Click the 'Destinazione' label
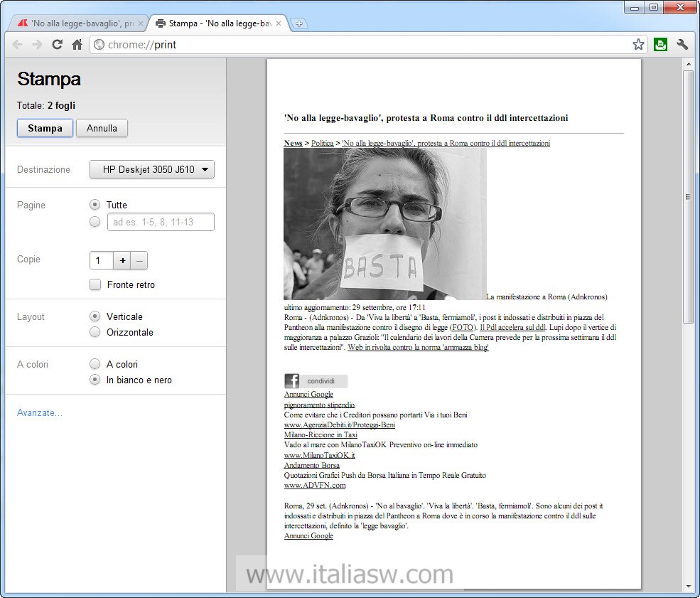The width and height of the screenshot is (700, 598). 43,170
